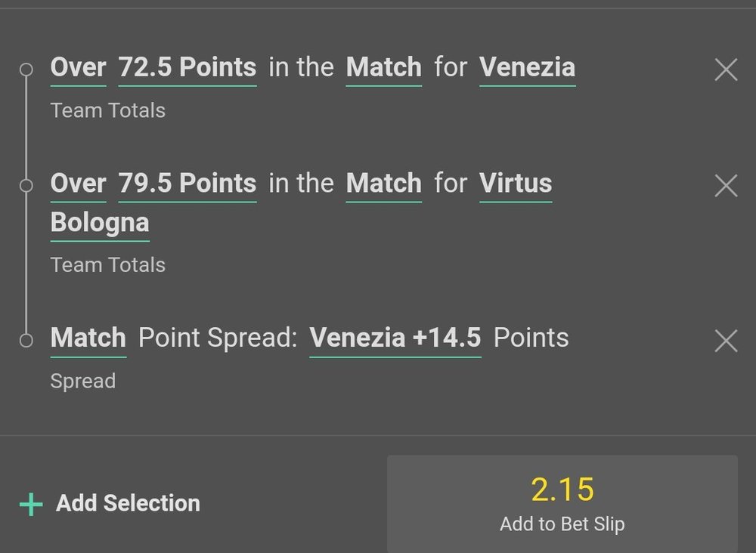The height and width of the screenshot is (553, 756).
Task: Change the Over option on the 79.5 Points line
Action: click(x=78, y=184)
